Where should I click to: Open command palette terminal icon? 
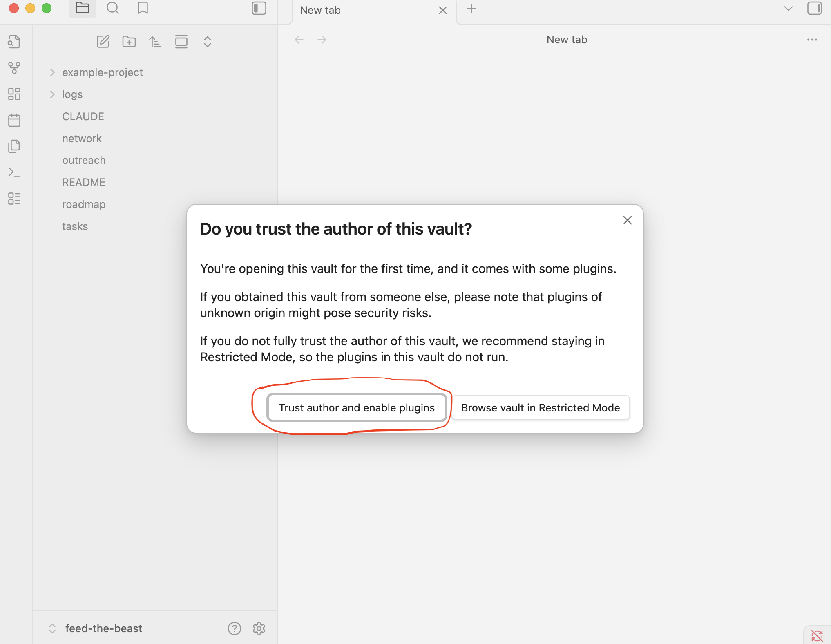pyautogui.click(x=14, y=172)
